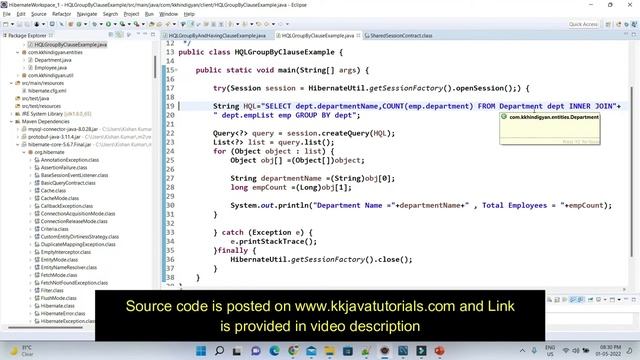Select Employee.java in Package Explorer

tap(50, 68)
